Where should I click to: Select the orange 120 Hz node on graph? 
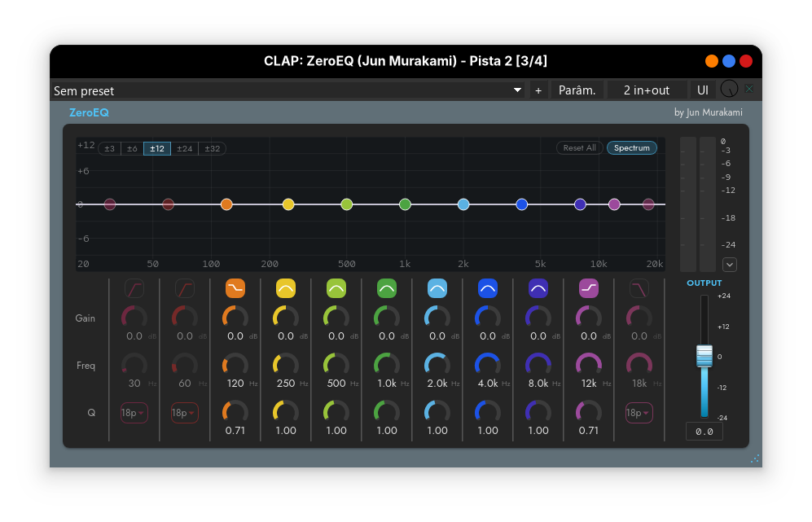(x=226, y=204)
